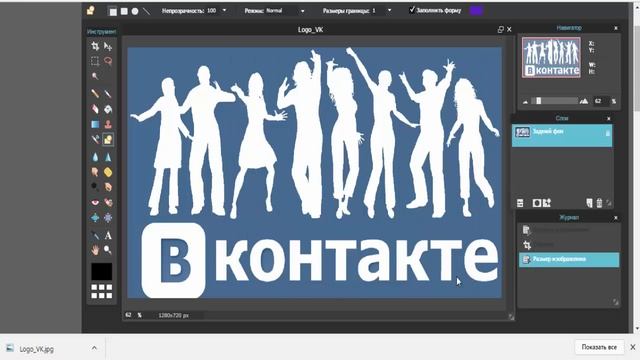Viewport: 640px width, 360px height.
Task: Select the background layer row
Action: point(562,136)
